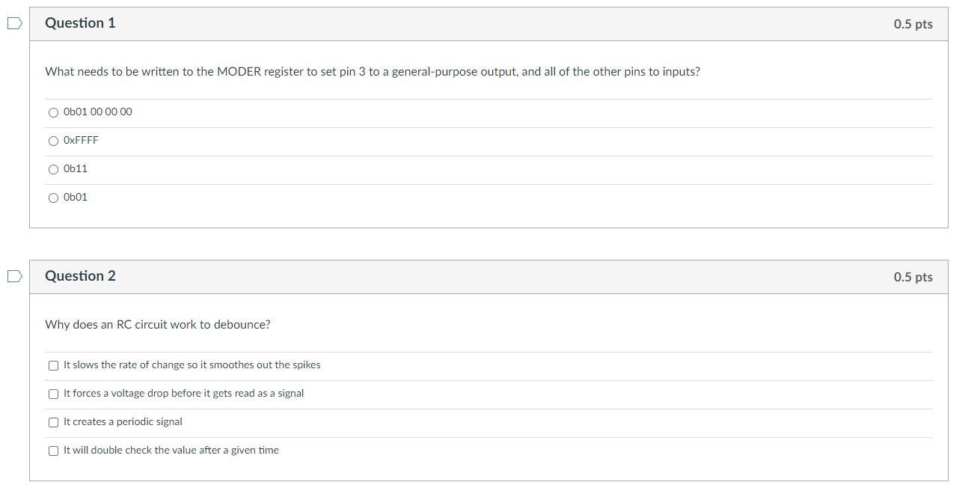Click the 0.5 pts label on Question 1
This screenshot has height=488, width=980.
[912, 23]
